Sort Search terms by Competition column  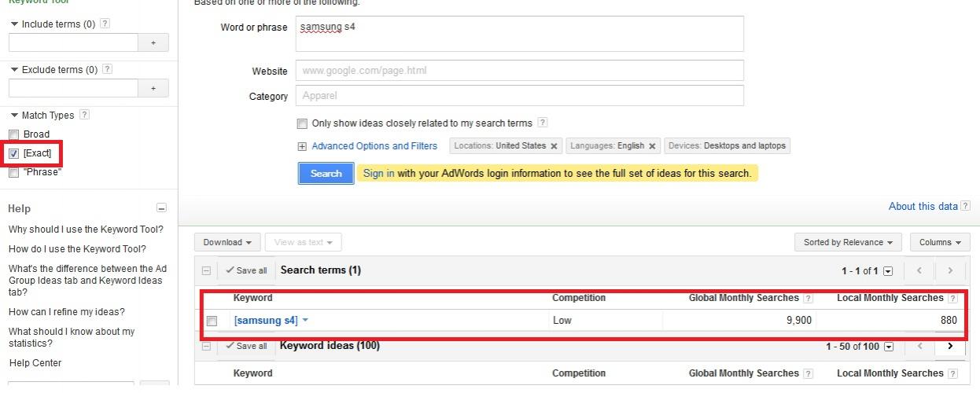tap(579, 298)
